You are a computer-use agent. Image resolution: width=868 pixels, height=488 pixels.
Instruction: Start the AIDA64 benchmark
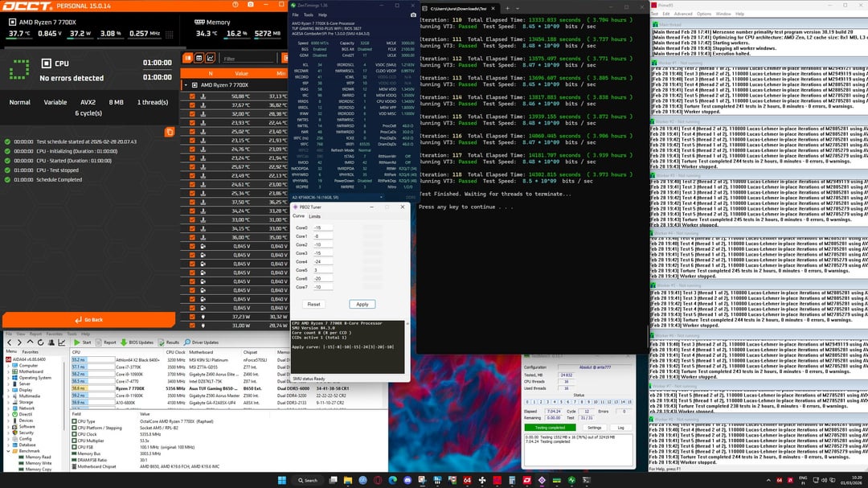tap(83, 342)
